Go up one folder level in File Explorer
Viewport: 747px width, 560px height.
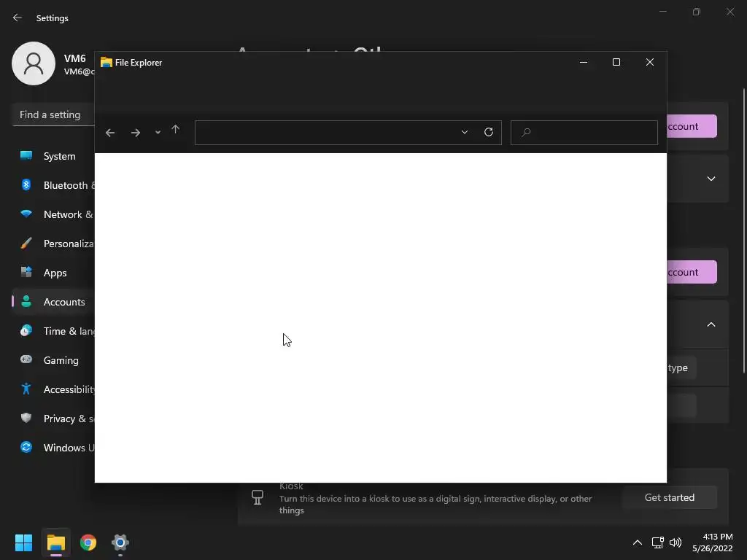[x=175, y=130]
